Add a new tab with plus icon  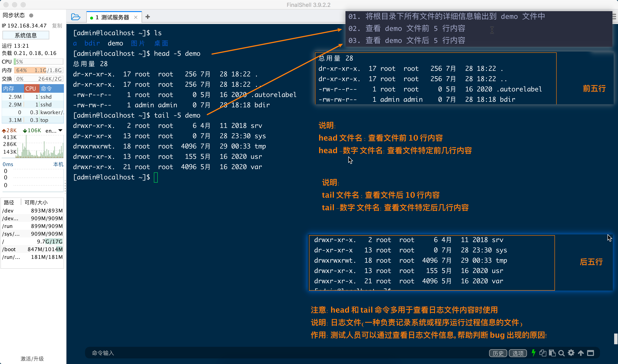pyautogui.click(x=148, y=17)
